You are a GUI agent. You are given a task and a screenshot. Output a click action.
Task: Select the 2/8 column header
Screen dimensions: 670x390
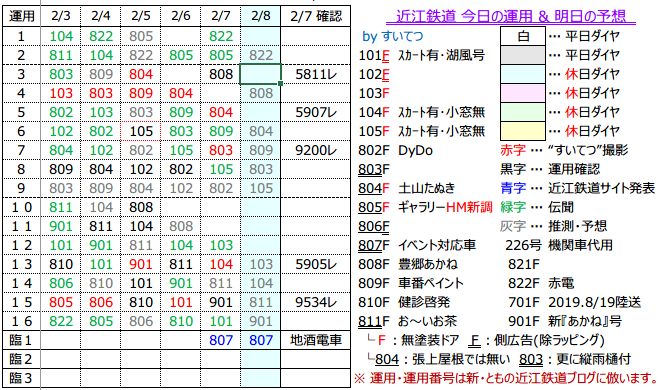point(261,16)
